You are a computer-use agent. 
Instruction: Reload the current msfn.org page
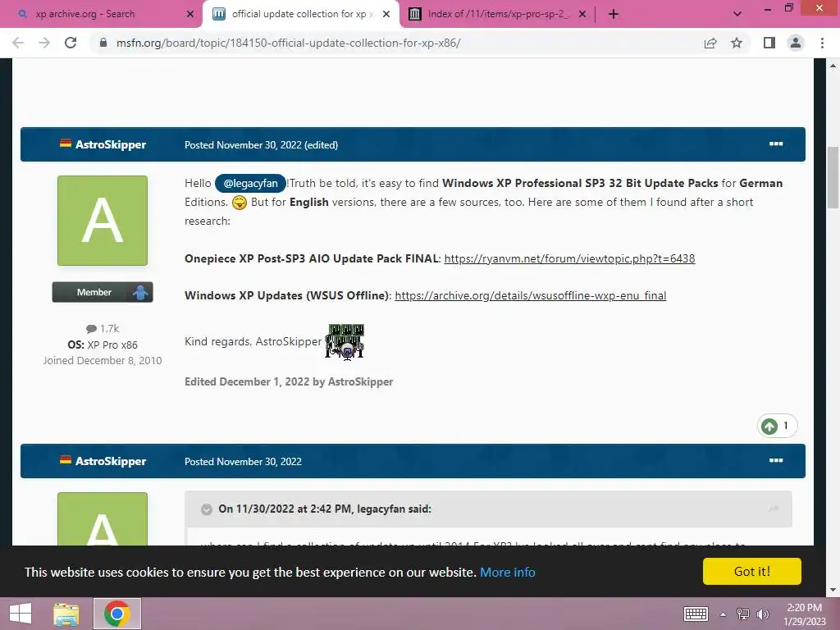click(x=71, y=43)
